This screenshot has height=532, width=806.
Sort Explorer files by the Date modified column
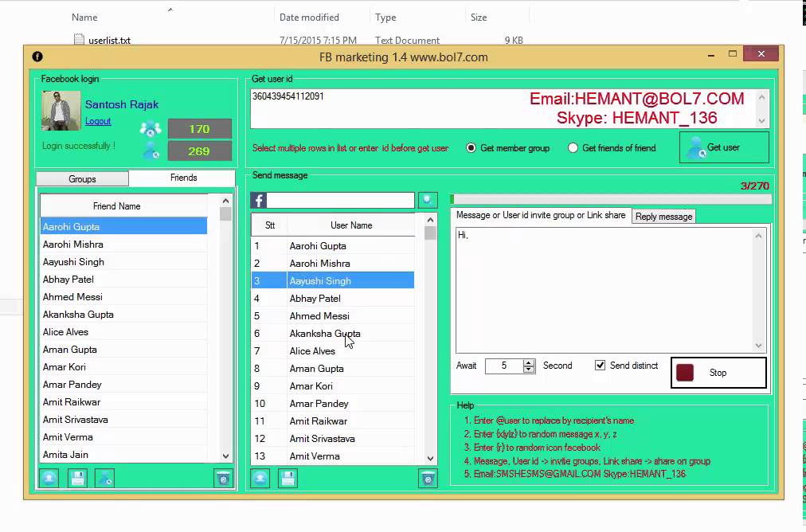tap(309, 18)
